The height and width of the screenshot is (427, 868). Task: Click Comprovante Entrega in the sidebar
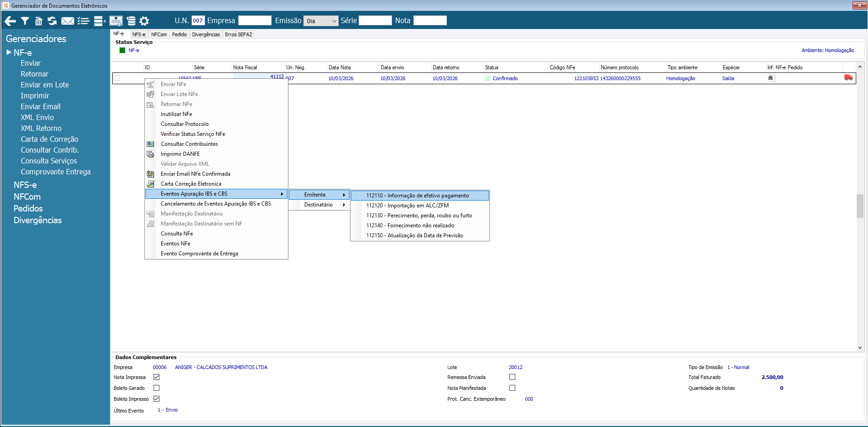(56, 172)
